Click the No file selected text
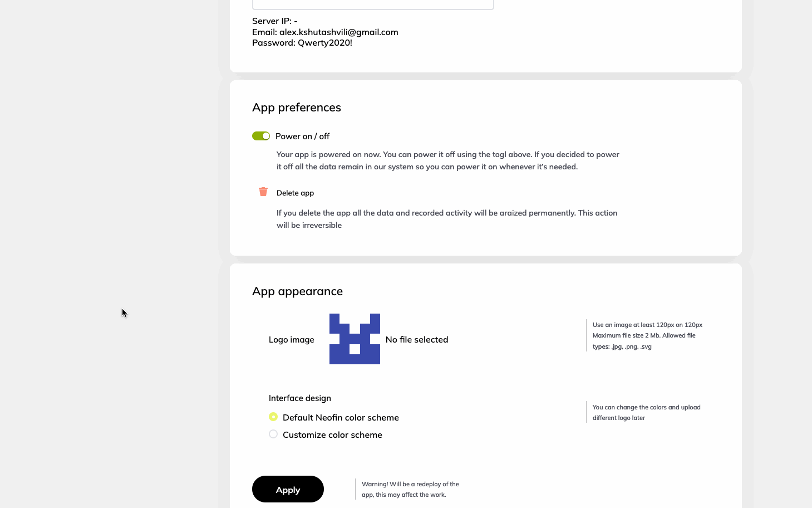Screen dimensions: 812x508 417,339
